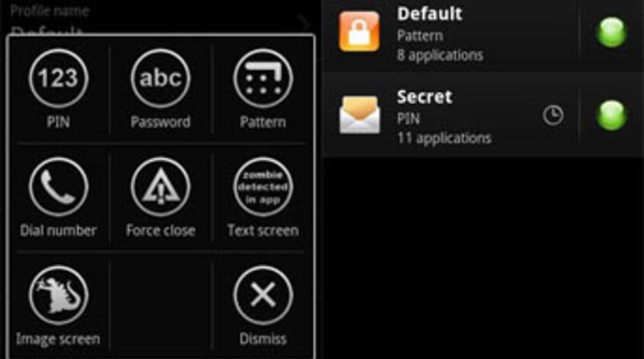644x359 pixels.
Task: Select the 8 applications text under Default
Action: point(440,55)
